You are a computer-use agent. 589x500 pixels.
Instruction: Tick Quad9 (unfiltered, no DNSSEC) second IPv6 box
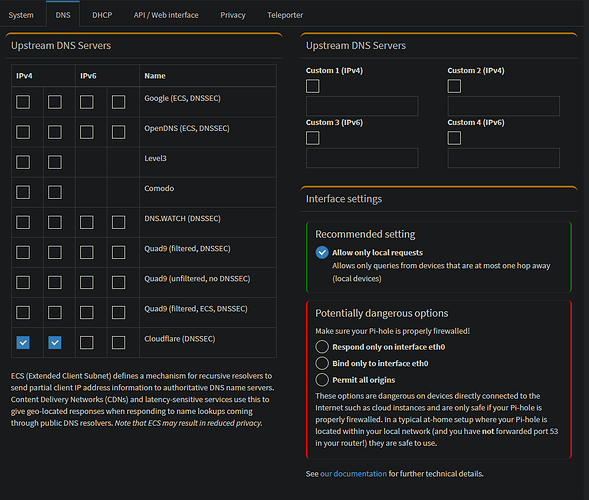(119, 282)
